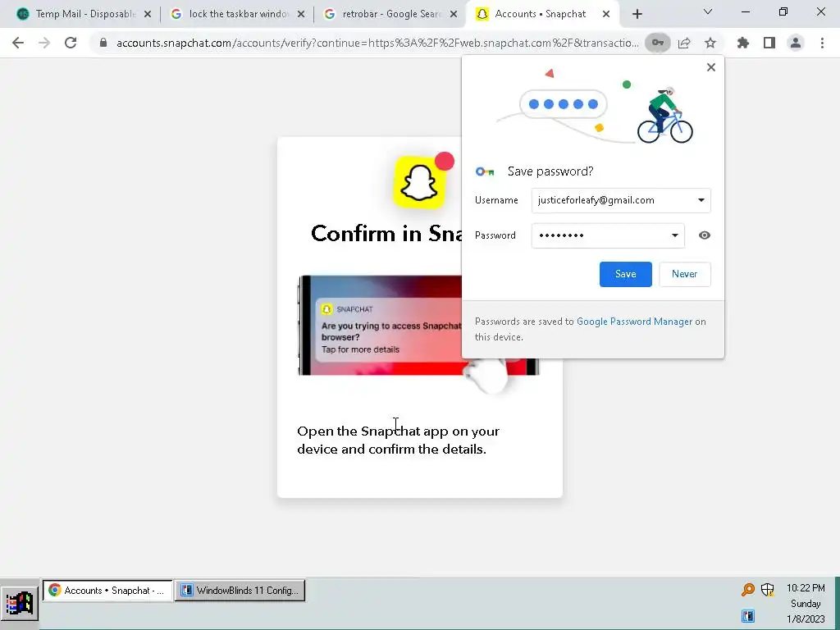Image resolution: width=840 pixels, height=630 pixels.
Task: Click the security shield tray icon
Action: tap(768, 590)
